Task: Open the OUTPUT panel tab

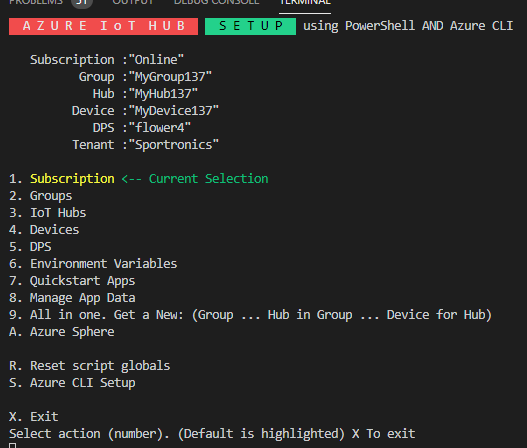Action: click(133, 2)
